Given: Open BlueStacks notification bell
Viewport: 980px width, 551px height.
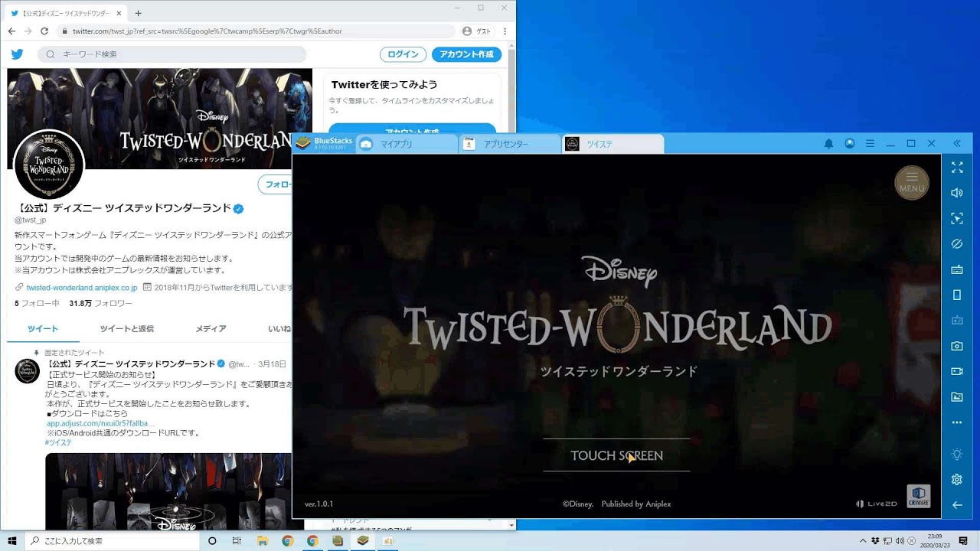Looking at the screenshot, I should click(x=828, y=144).
